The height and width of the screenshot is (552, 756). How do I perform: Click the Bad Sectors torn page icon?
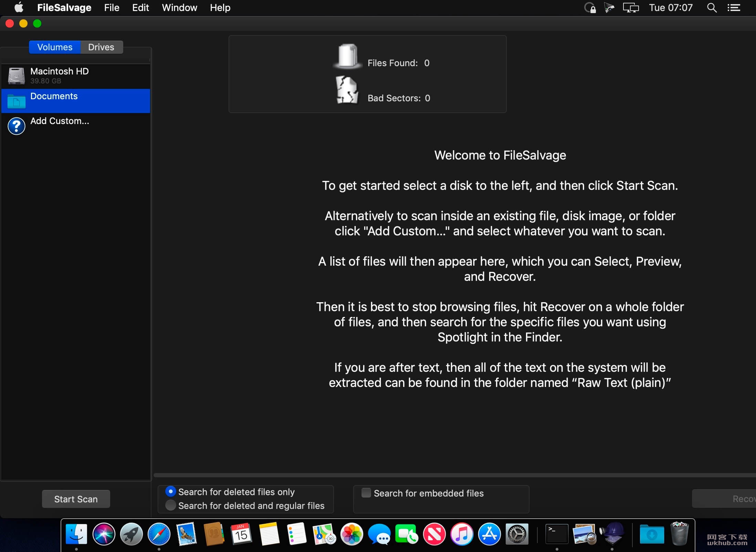pyautogui.click(x=347, y=90)
